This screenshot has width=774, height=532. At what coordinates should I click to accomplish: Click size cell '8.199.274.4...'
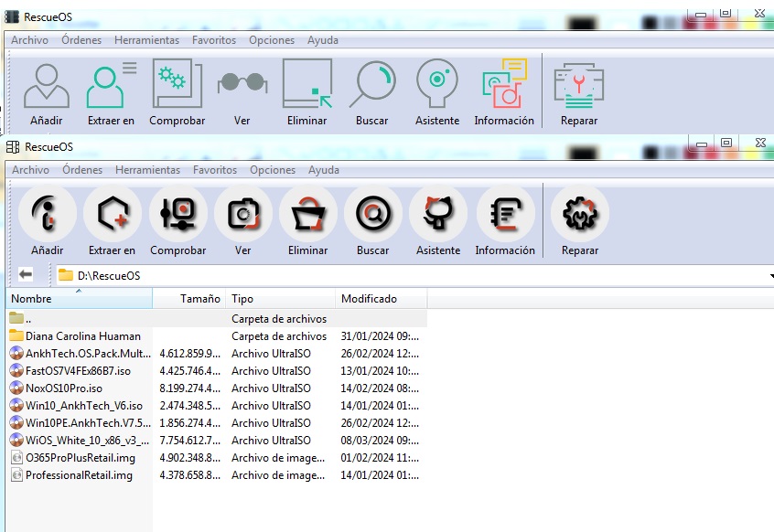tap(189, 388)
